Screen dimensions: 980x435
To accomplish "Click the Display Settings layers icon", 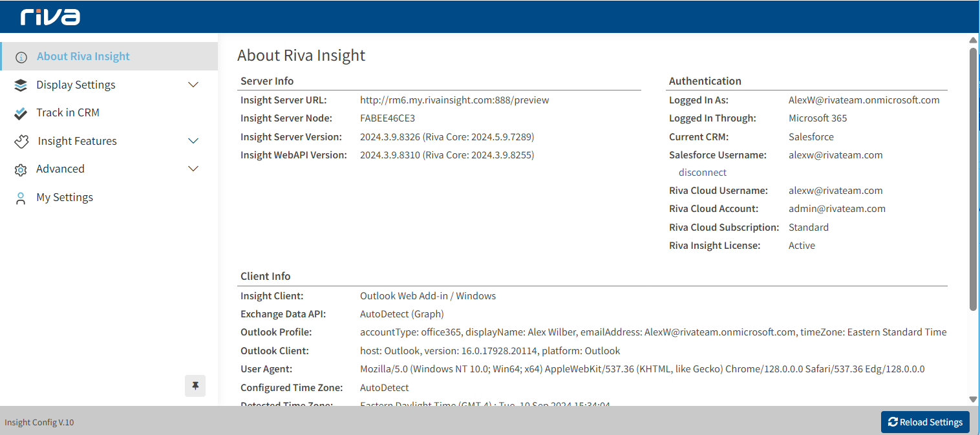I will coord(21,85).
